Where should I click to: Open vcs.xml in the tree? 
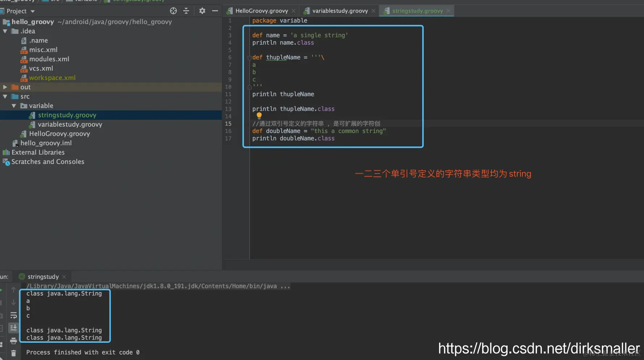click(41, 68)
